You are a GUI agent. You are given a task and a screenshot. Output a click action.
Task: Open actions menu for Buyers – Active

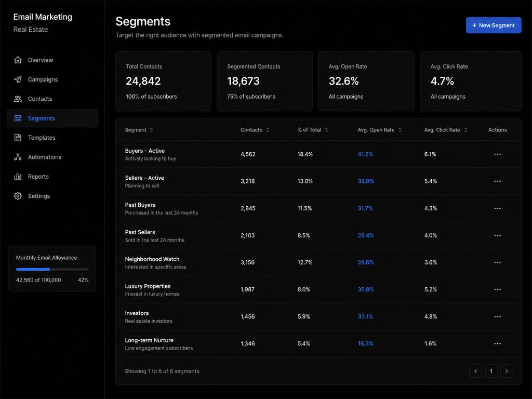[497, 154]
